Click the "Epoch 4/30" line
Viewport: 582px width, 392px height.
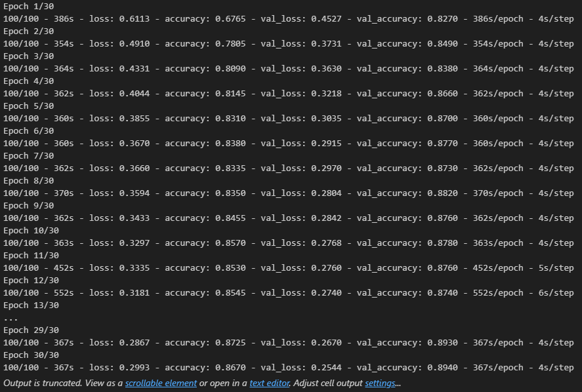(x=29, y=81)
